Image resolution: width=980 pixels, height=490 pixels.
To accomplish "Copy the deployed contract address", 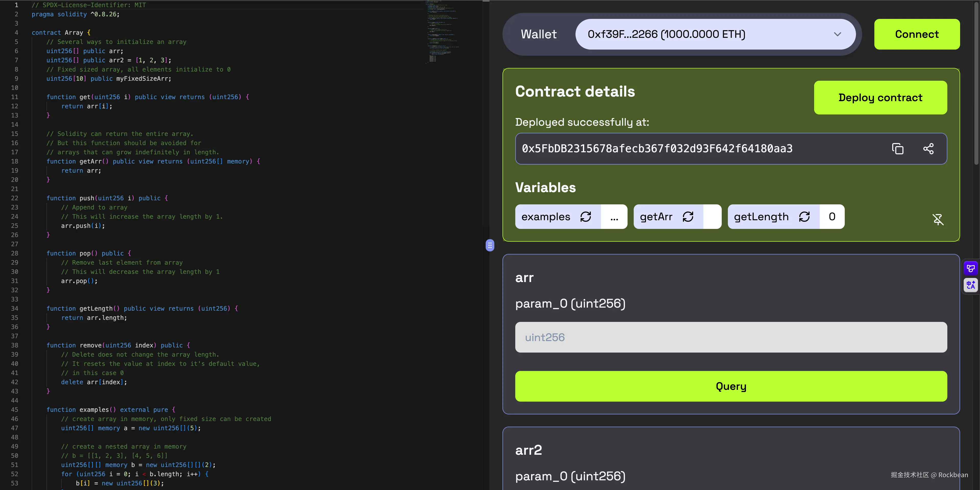I will click(x=898, y=148).
